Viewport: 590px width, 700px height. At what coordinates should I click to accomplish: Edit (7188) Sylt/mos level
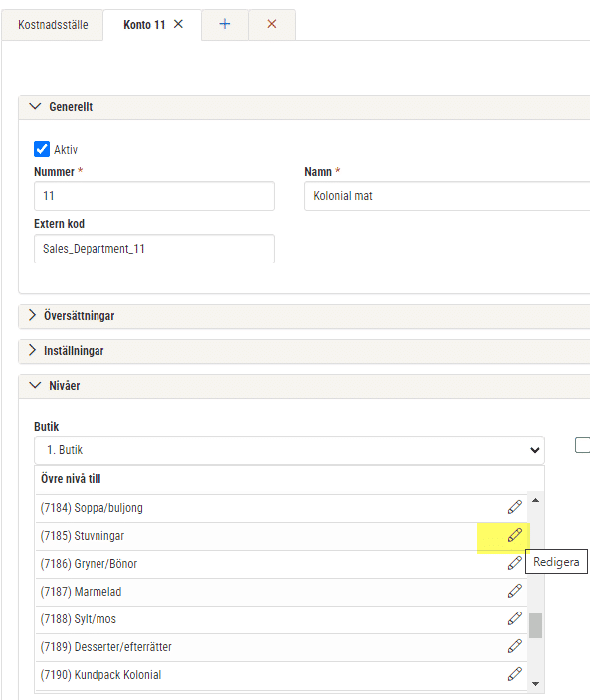coord(515,618)
